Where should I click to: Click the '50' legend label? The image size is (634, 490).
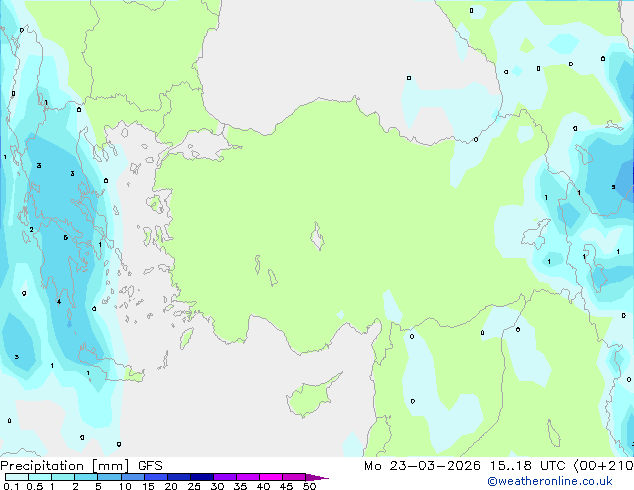click(x=309, y=486)
